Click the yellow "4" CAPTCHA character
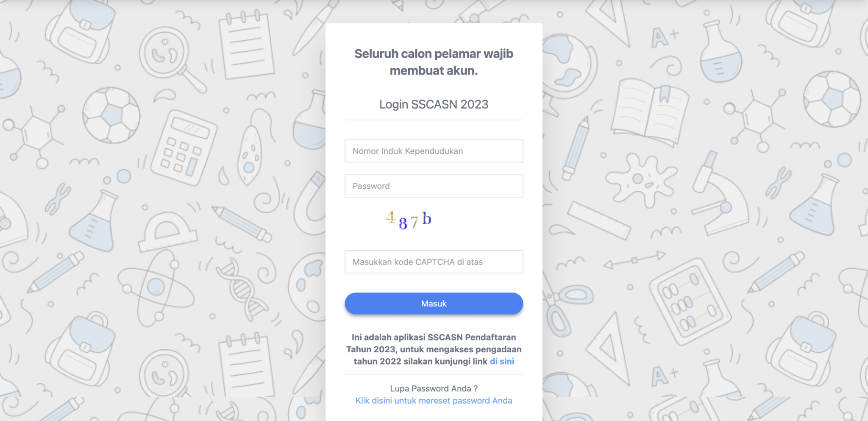 point(390,217)
